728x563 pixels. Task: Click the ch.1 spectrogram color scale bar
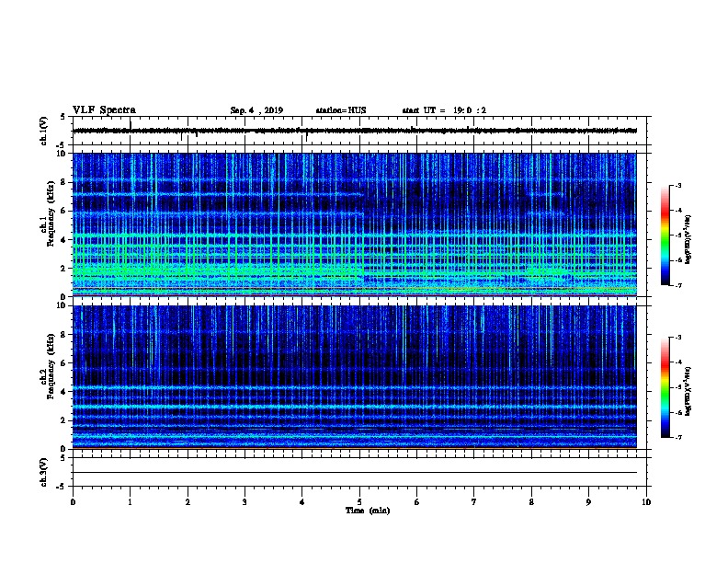click(665, 236)
